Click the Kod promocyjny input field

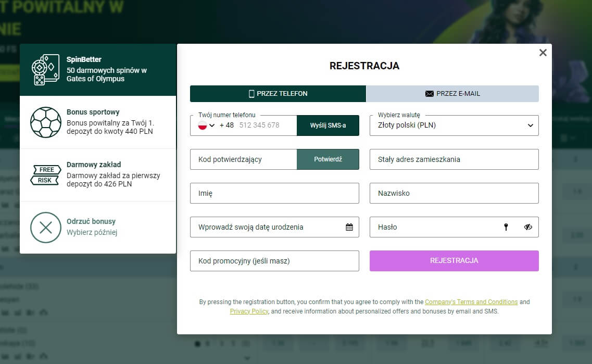(x=274, y=261)
